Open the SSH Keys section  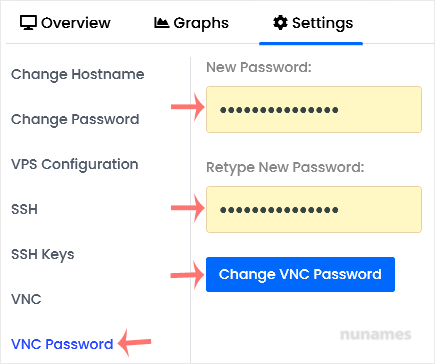43,254
